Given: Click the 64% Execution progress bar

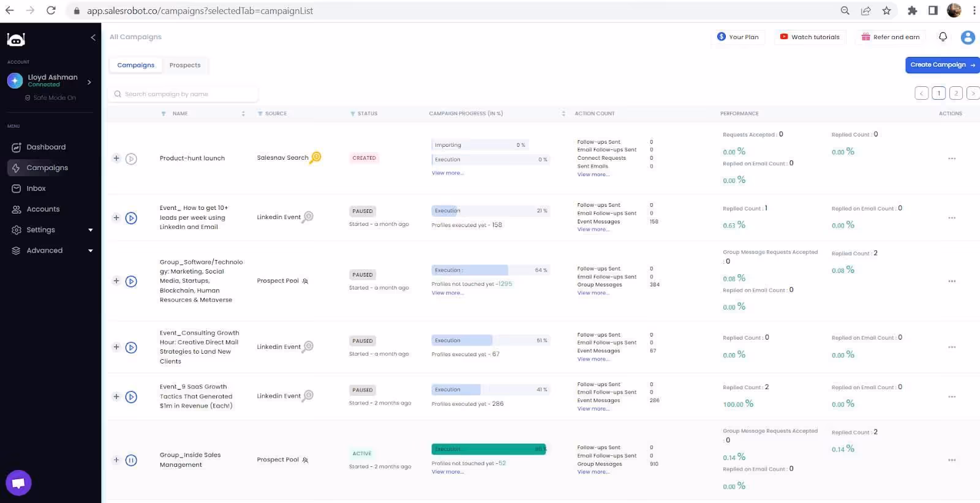Looking at the screenshot, I should [491, 270].
